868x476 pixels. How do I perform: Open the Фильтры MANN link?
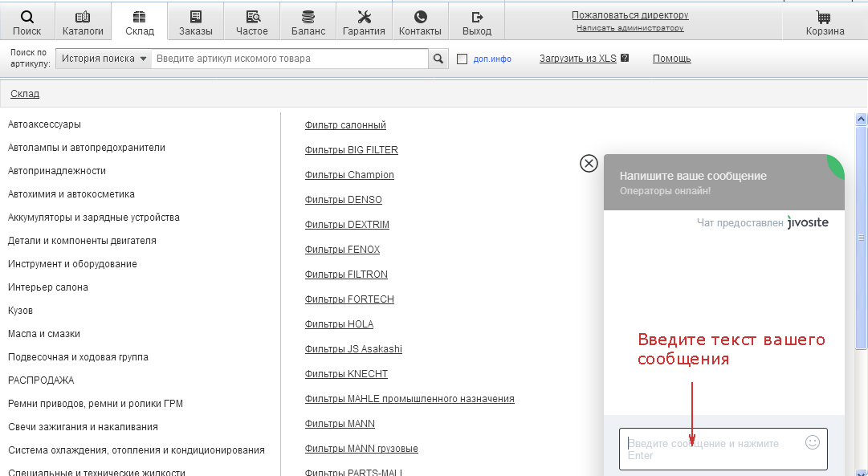click(x=340, y=424)
